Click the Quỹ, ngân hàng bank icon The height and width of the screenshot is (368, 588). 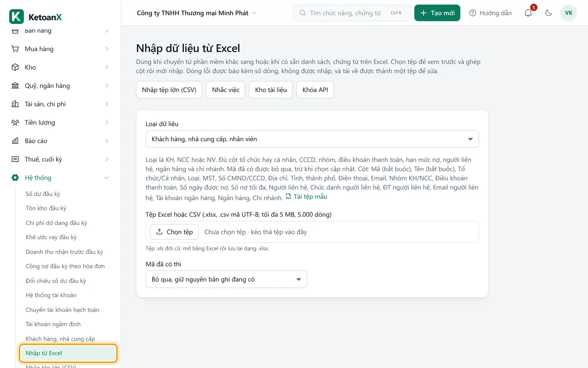(x=15, y=86)
